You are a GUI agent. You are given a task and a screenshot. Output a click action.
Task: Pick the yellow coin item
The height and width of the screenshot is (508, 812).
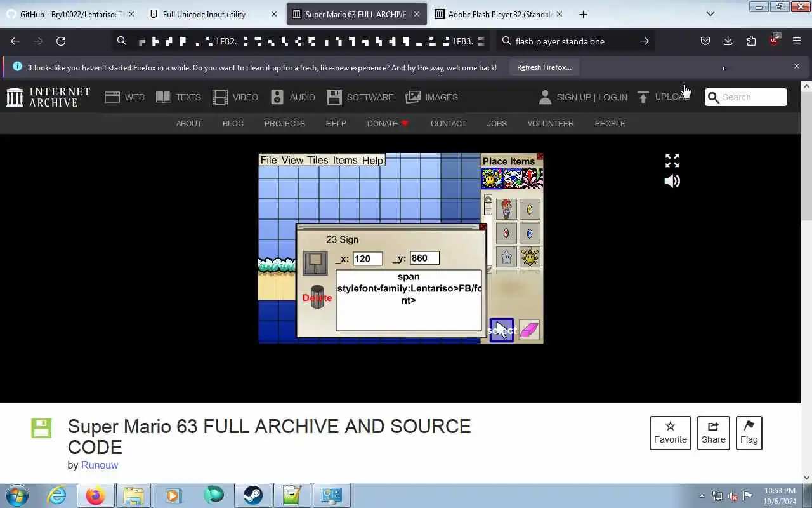pos(530,209)
